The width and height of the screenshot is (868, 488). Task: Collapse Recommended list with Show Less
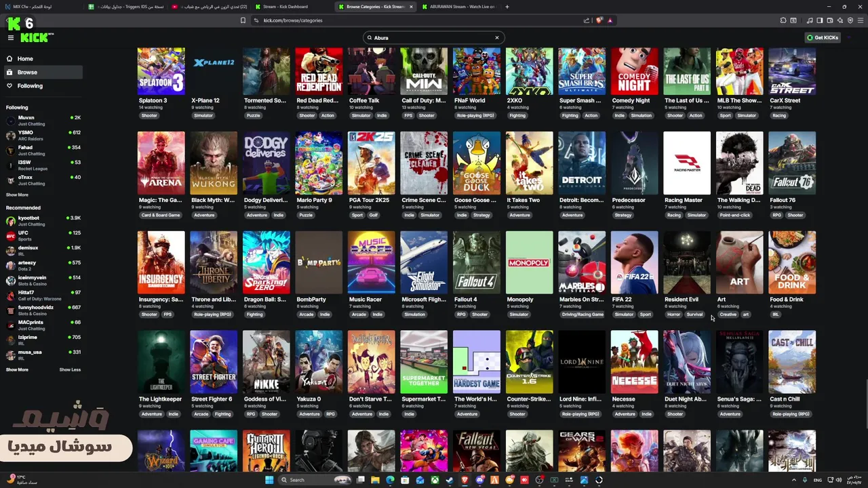(70, 369)
